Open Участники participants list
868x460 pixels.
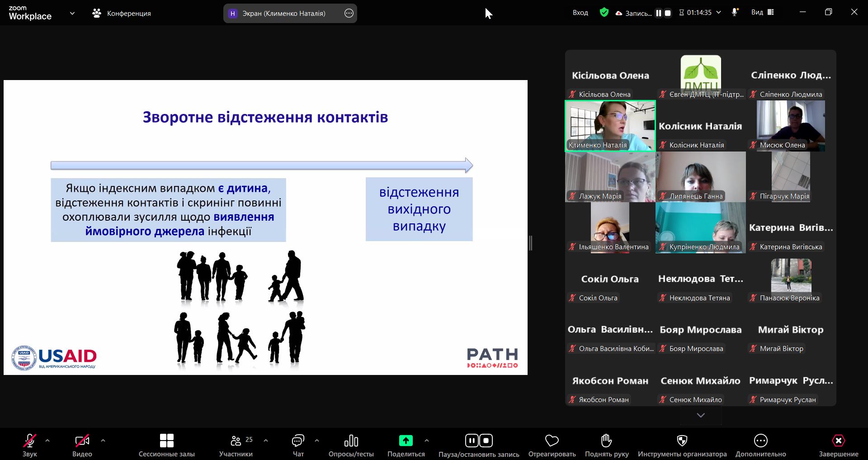coord(236,441)
